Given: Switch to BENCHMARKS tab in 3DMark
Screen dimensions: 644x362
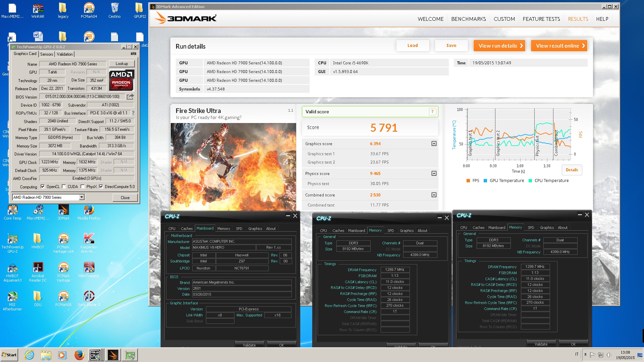Looking at the screenshot, I should [x=468, y=19].
